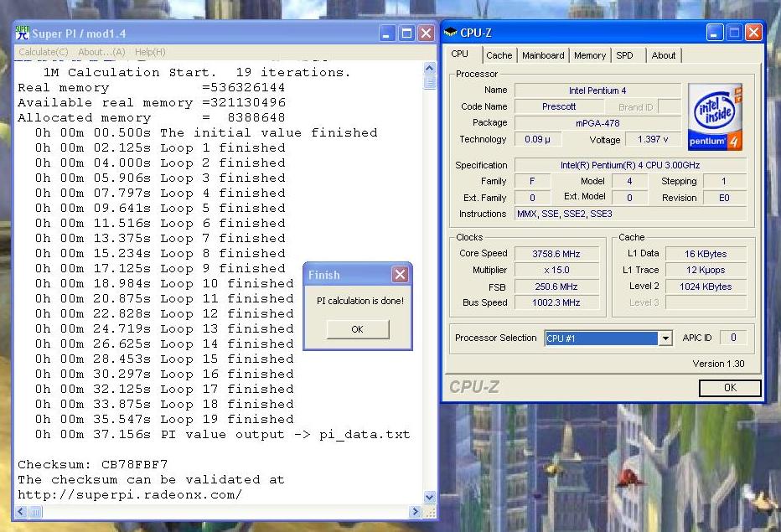Viewport: 781px width, 532px height.
Task: Click the FSB value 250.6 MHz
Action: (x=556, y=287)
